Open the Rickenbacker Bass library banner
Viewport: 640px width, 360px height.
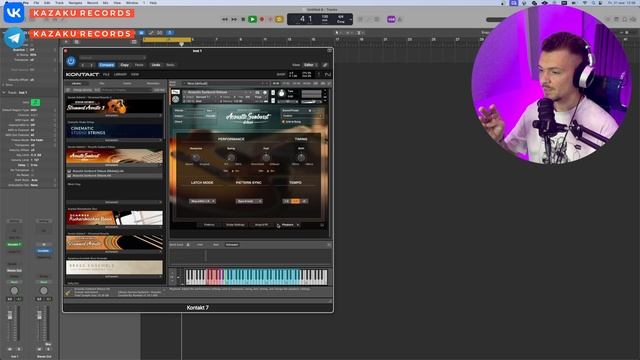coord(114,218)
